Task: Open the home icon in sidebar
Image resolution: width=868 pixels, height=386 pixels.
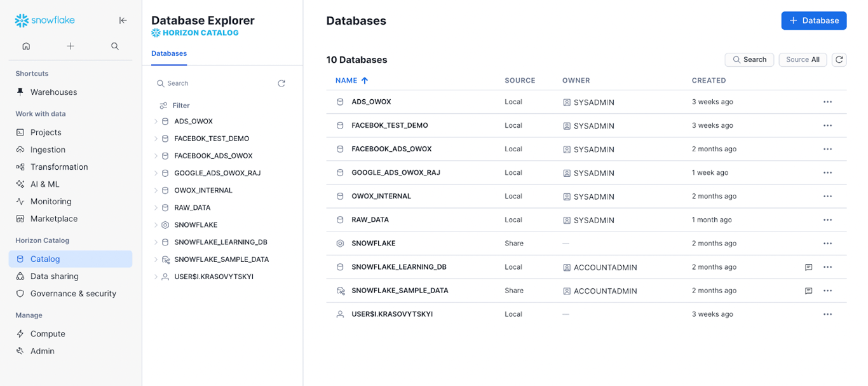Action: coord(26,46)
